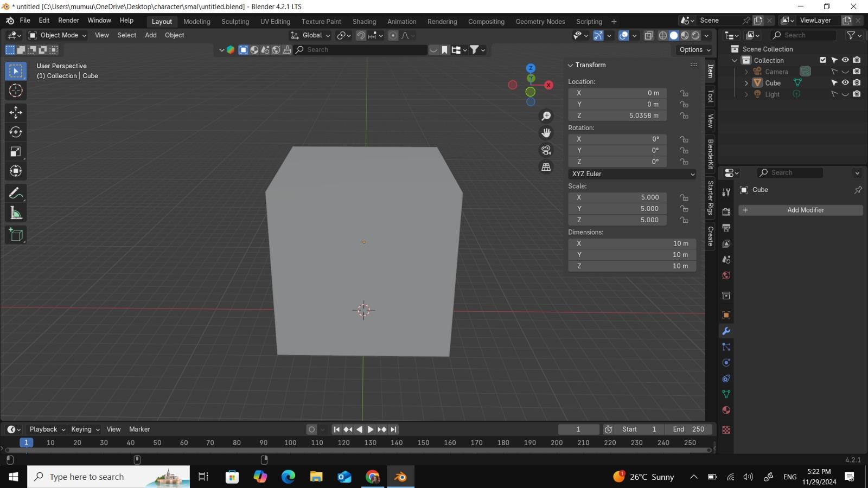Open the Global transform orientation dropdown
The height and width of the screenshot is (488, 868).
[x=310, y=35]
